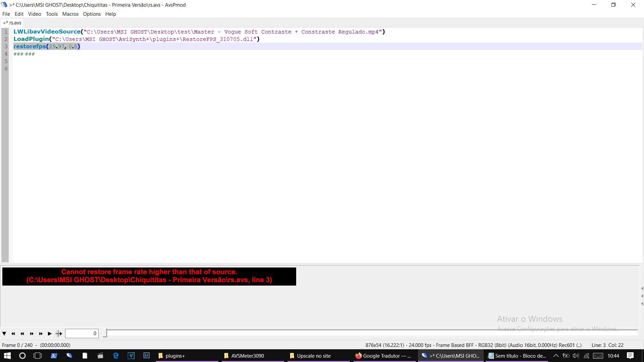The image size is (644, 362).
Task: Click the battery power tray icon
Action: pos(566,356)
